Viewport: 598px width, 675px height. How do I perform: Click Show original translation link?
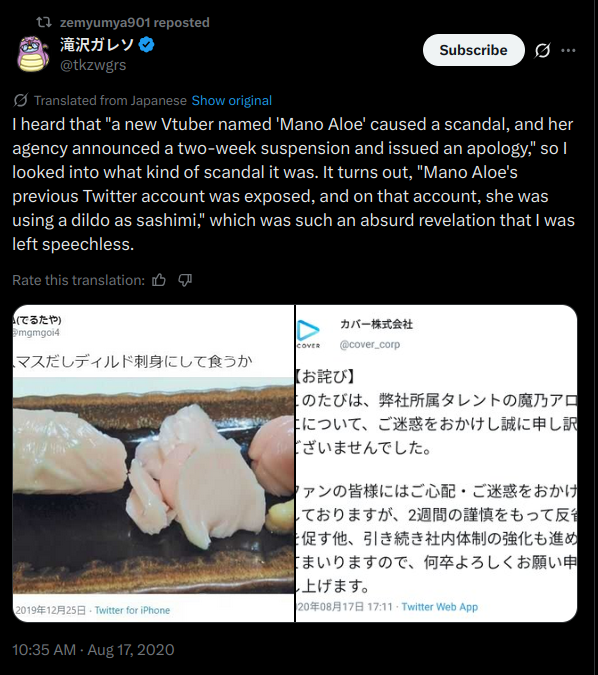(x=232, y=100)
